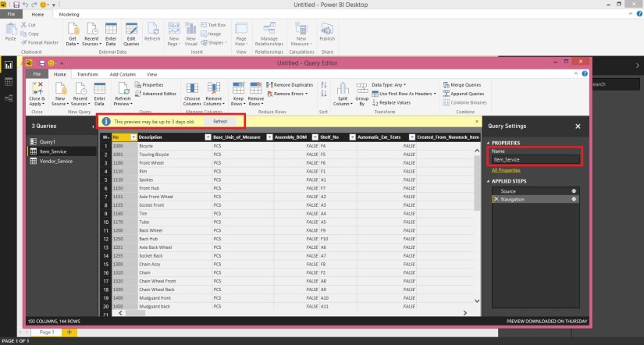Viewport: 644px width, 345px height.
Task: Delete the Navigation applied step
Action: click(x=496, y=200)
